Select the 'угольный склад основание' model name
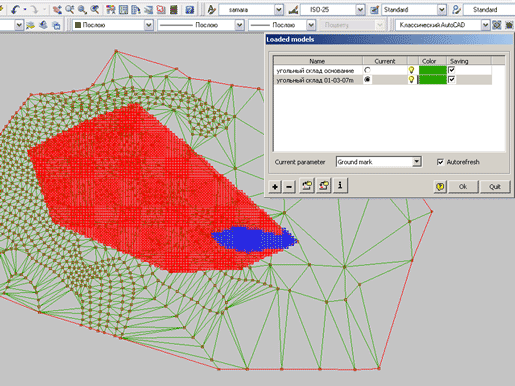This screenshot has height=386, width=515. point(315,70)
